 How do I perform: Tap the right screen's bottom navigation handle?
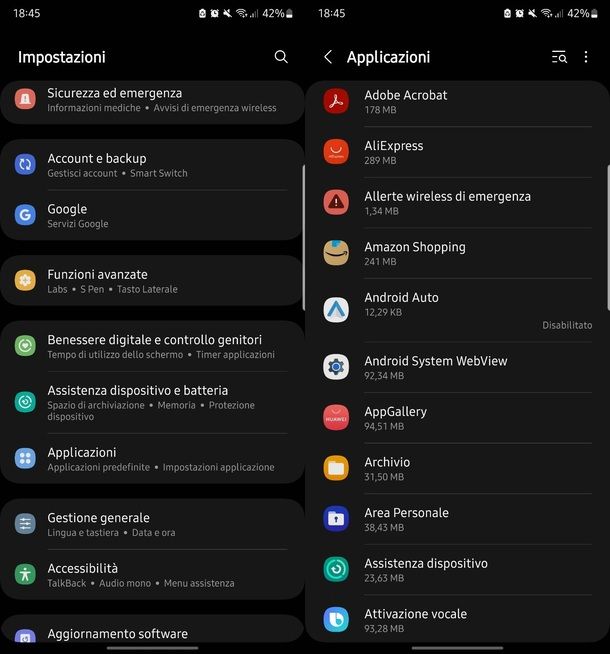457,648
